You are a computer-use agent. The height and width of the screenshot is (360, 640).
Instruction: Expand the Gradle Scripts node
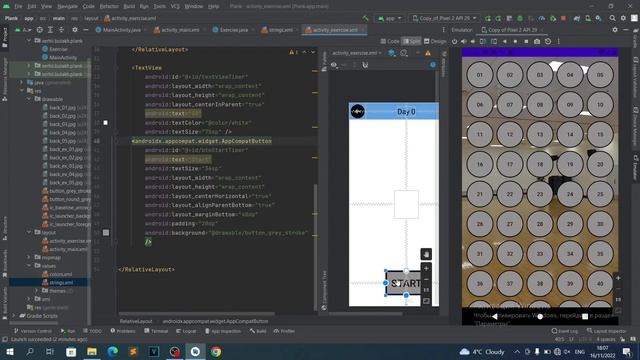click(14, 316)
